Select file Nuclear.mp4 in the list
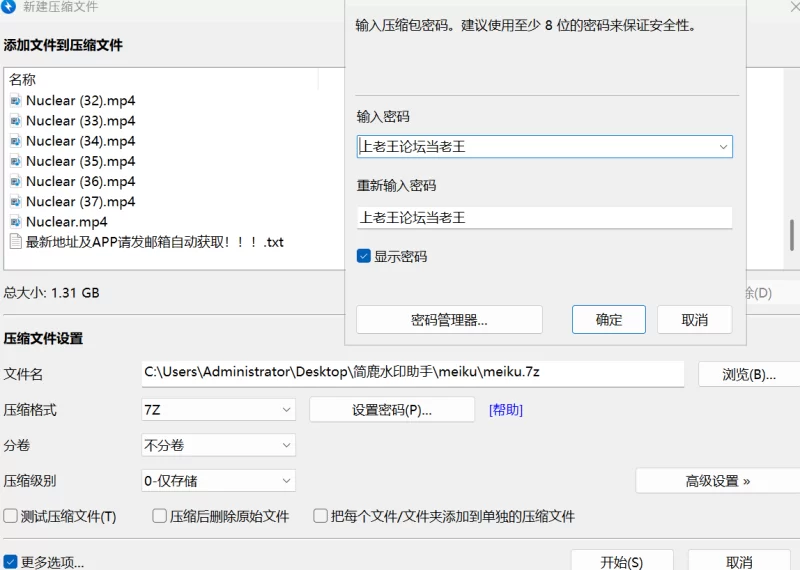The height and width of the screenshot is (570, 800). pos(67,222)
